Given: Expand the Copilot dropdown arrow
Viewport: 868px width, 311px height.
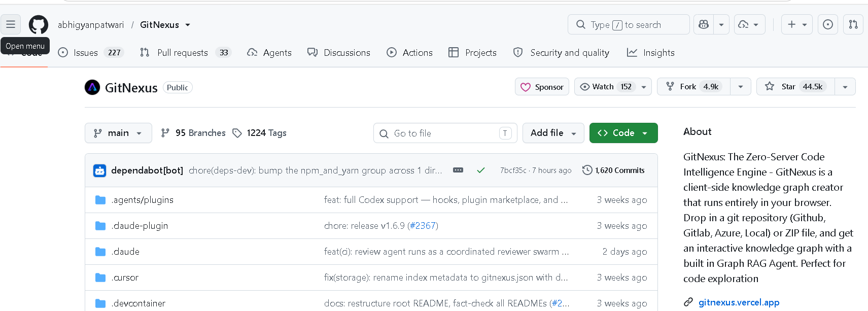Looking at the screenshot, I should pos(721,24).
